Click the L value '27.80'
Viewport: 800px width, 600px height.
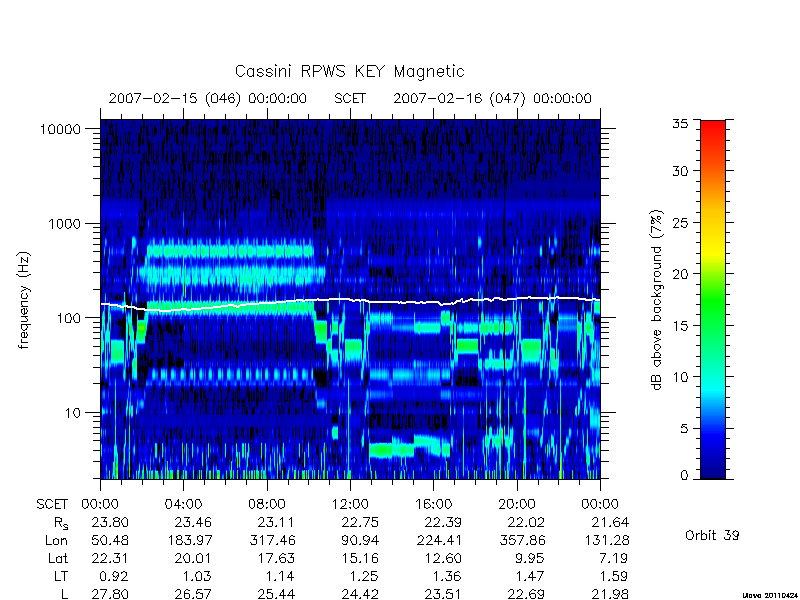click(110, 594)
